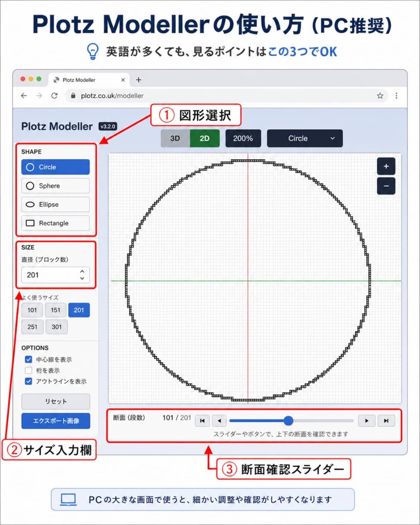Viewport: 420px width, 525px height.
Task: Select the Circle shape
Action: pos(55,167)
